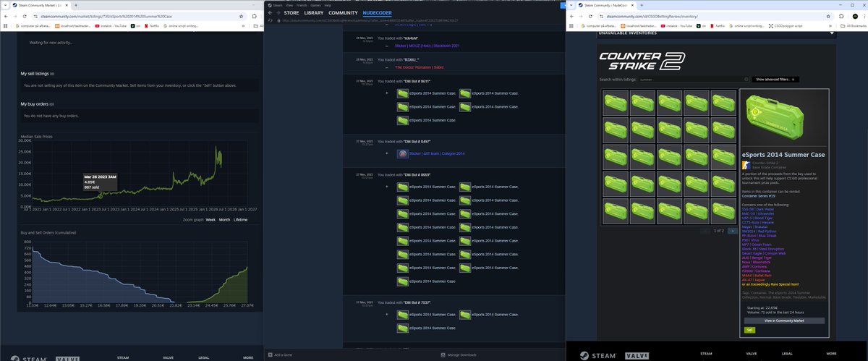Close the Steam Community Market tab

click(x=67, y=5)
